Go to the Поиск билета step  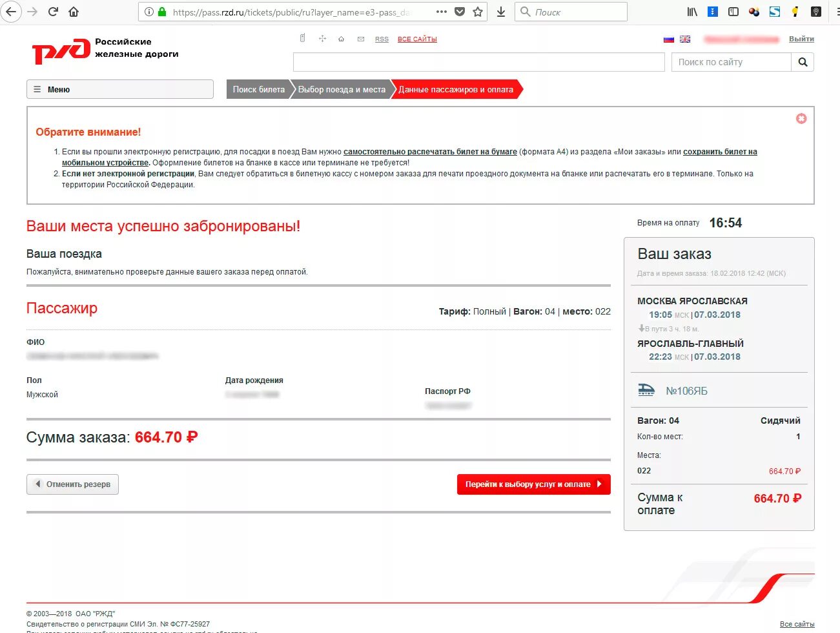point(258,90)
